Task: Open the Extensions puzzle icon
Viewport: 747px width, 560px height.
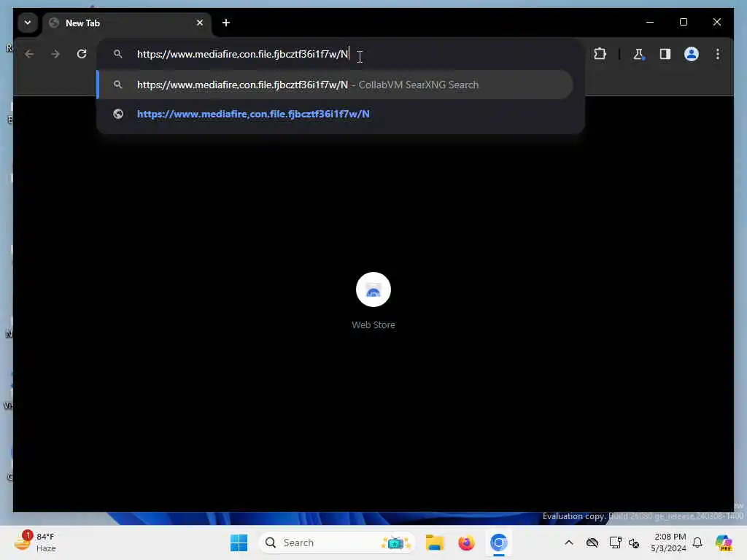Action: pyautogui.click(x=600, y=54)
